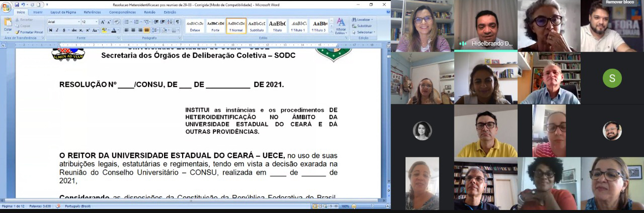Activate Formatar Pincel format painter
The image size is (644, 213).
coord(29,32)
